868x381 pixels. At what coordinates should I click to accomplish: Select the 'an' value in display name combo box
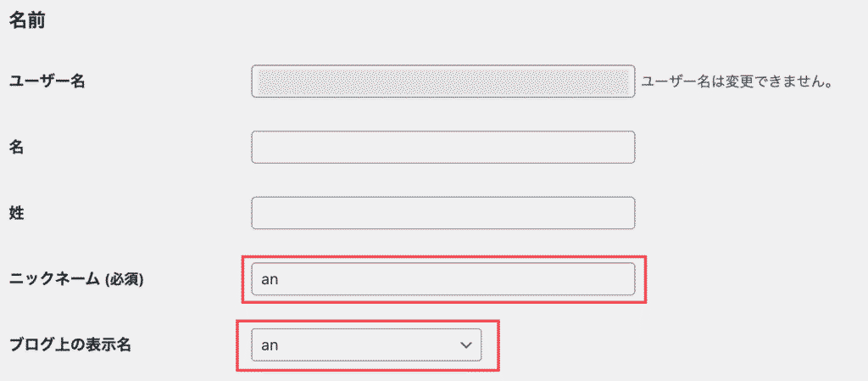click(x=270, y=345)
